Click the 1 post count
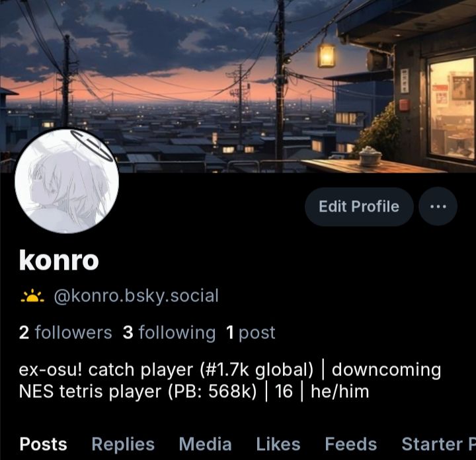The width and height of the screenshot is (476, 460). [251, 332]
